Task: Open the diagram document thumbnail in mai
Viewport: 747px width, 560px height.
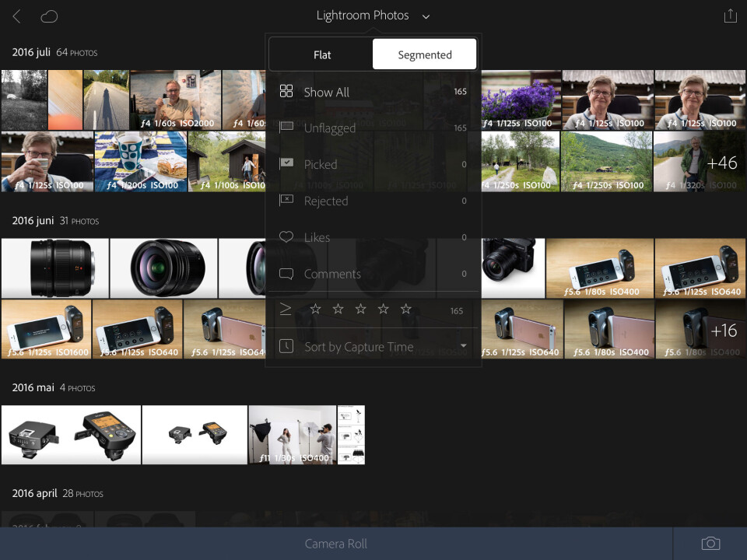Action: click(351, 435)
